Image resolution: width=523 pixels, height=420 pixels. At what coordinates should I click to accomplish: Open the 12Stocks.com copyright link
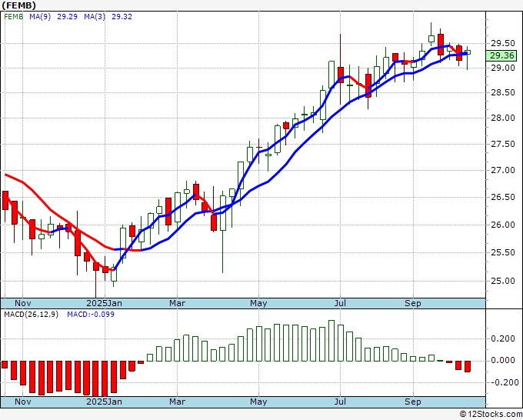pyautogui.click(x=491, y=414)
